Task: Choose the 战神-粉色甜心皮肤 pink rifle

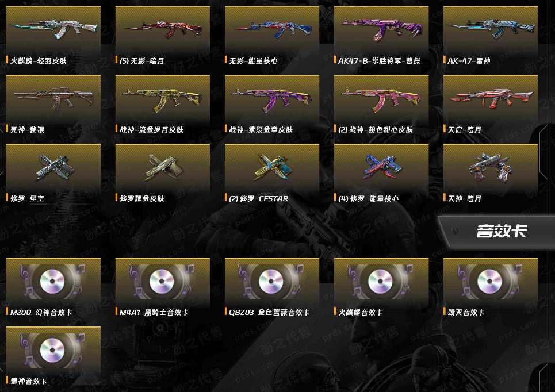Action: point(381,99)
